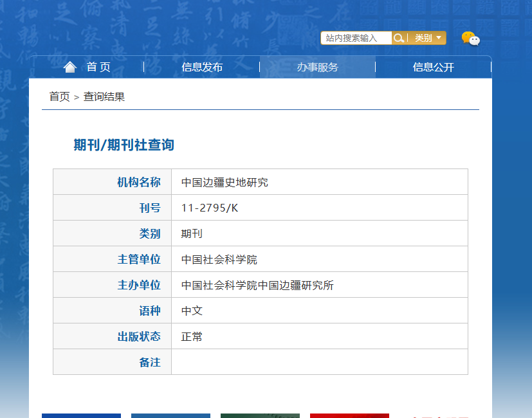Screen dimensions: 532x418
Task: Open the first blue banner thumbnail at bottom
Action: (x=82, y=415)
